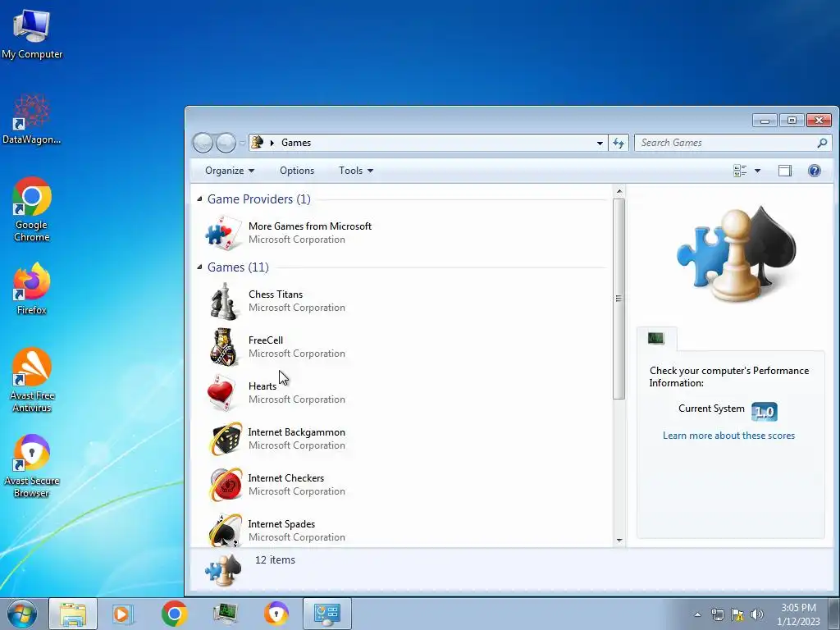The height and width of the screenshot is (630, 840).
Task: Collapse the Game Providers group
Action: pos(200,199)
